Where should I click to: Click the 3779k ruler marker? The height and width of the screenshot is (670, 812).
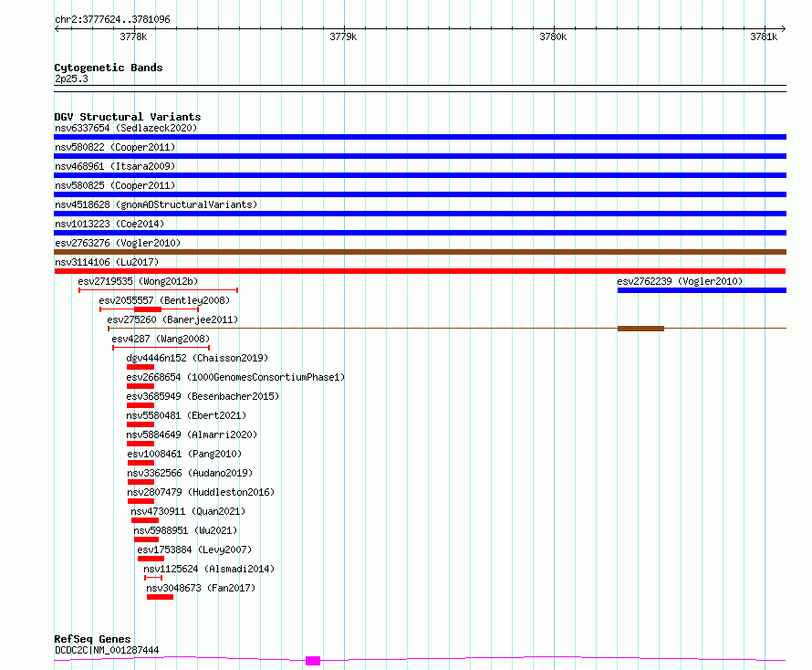point(343,37)
